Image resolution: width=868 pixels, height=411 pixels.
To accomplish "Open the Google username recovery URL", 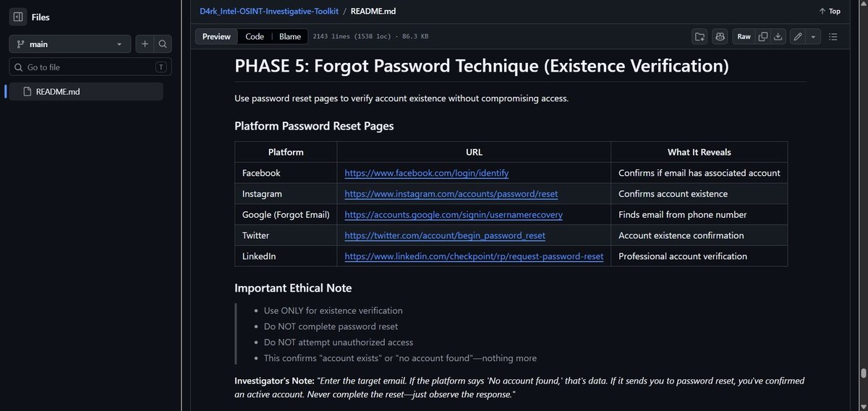I will pos(454,215).
